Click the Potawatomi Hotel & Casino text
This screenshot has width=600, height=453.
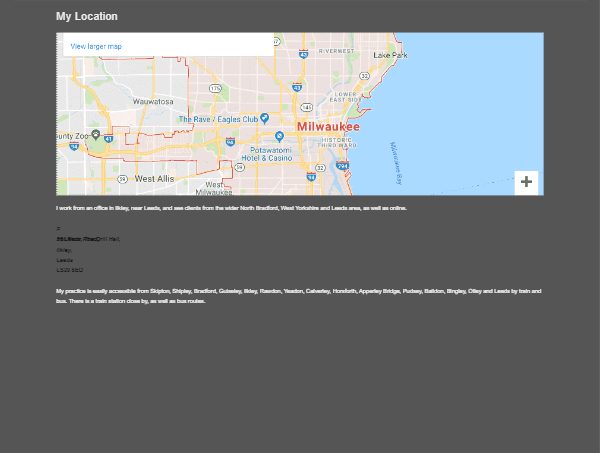[267, 154]
